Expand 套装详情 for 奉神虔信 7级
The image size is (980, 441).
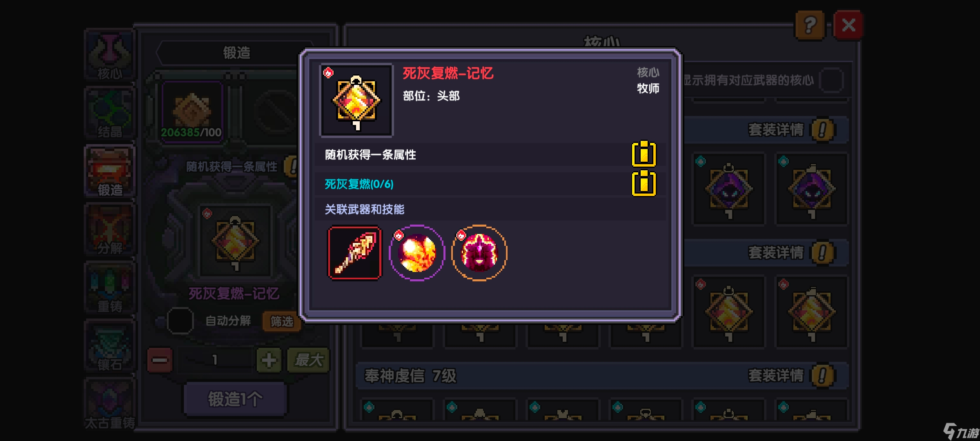[x=823, y=376]
